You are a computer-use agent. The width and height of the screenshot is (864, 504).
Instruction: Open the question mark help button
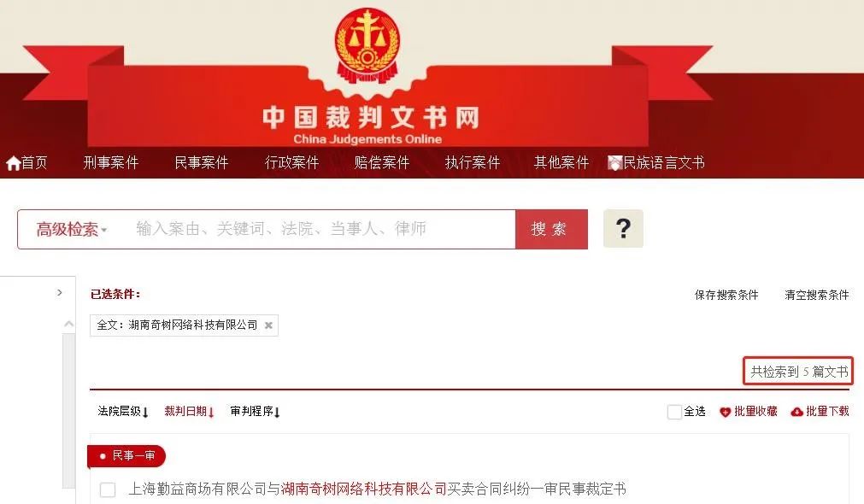(x=623, y=228)
